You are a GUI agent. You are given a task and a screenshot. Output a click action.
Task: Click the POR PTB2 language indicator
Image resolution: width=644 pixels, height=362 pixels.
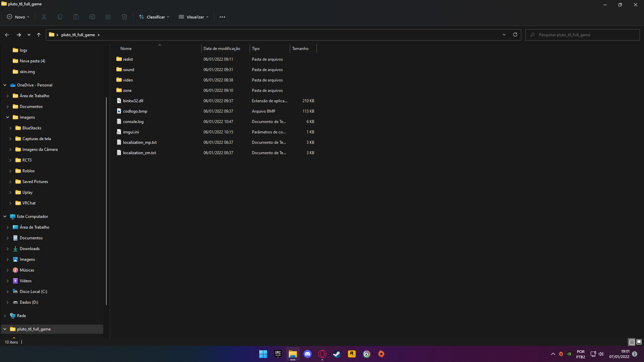point(581,354)
